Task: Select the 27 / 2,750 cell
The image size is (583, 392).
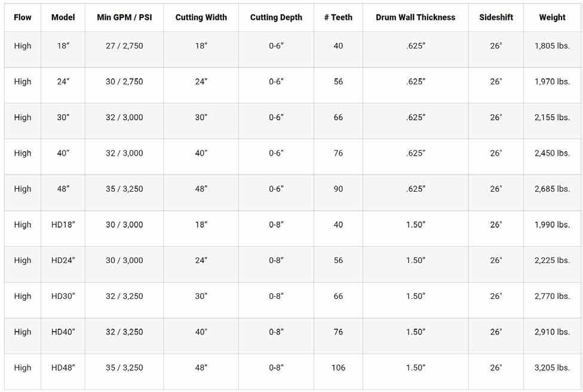Action: (x=124, y=46)
